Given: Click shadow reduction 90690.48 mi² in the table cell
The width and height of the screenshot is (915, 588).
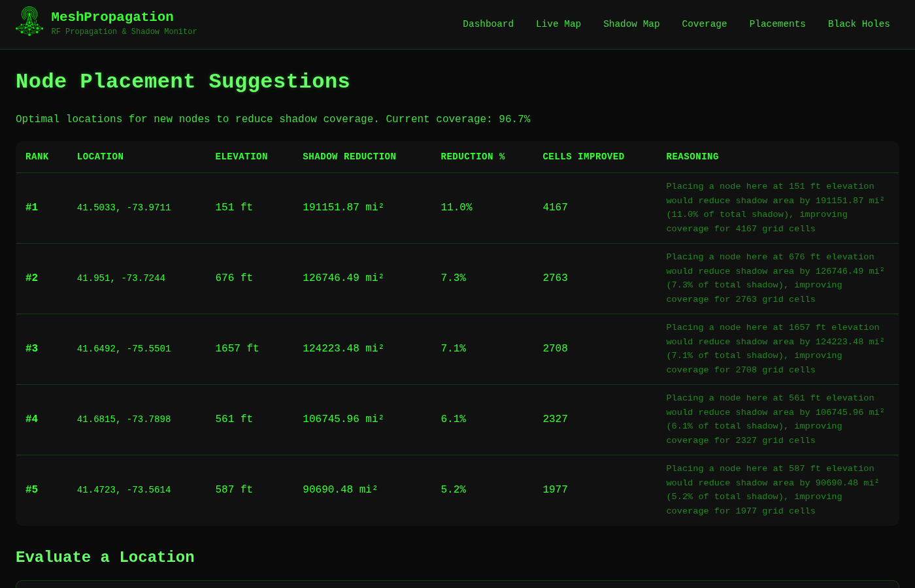Looking at the screenshot, I should tap(340, 490).
